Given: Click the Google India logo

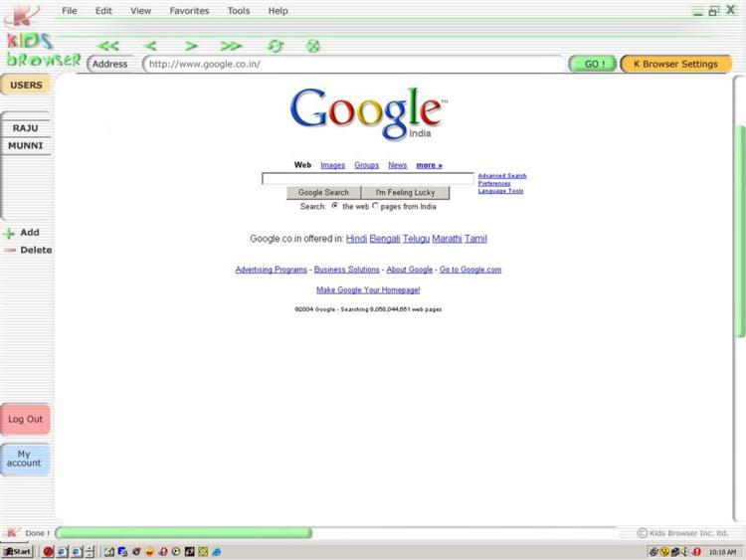Looking at the screenshot, I should (369, 113).
